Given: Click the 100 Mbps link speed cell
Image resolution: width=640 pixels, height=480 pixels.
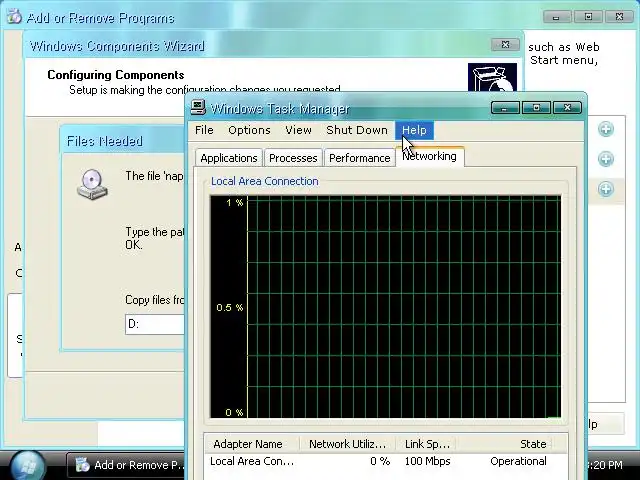Looking at the screenshot, I should click(x=427, y=461).
